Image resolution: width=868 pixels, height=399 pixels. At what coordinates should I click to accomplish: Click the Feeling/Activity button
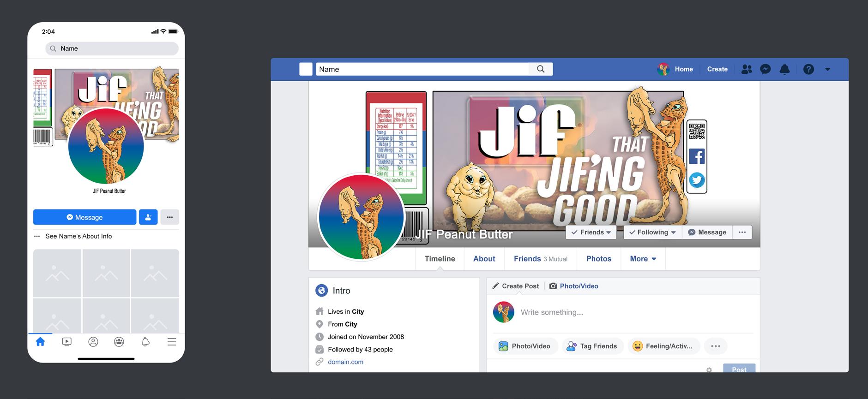(x=663, y=346)
